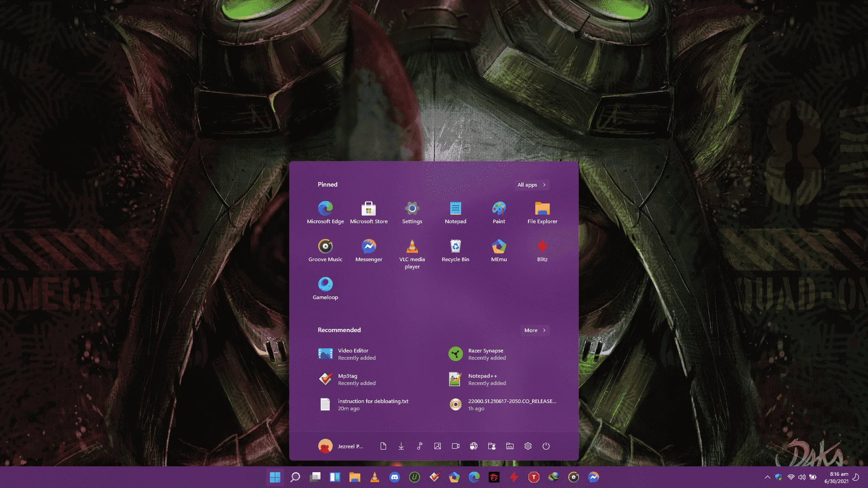Screen dimensions: 868x488
Task: Open the Documents folder icon beside the user name
Action: pos(383,446)
